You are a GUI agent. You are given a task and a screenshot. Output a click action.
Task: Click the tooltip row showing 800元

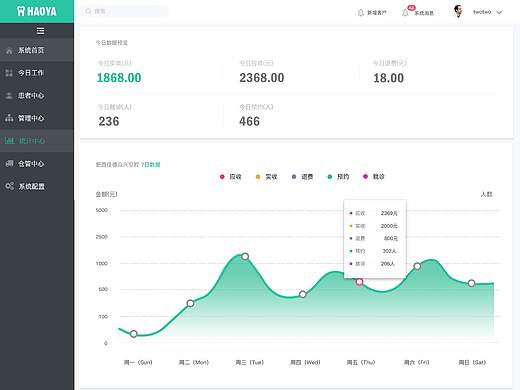coord(374,238)
